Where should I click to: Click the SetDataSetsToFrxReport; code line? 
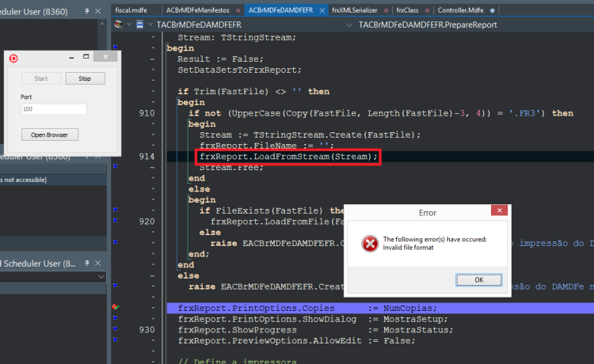[240, 70]
